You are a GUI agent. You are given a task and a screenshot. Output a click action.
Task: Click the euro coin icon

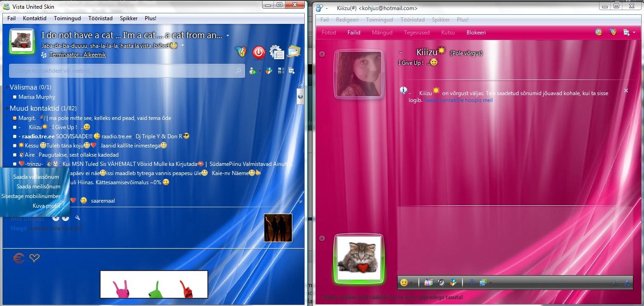(x=19, y=258)
